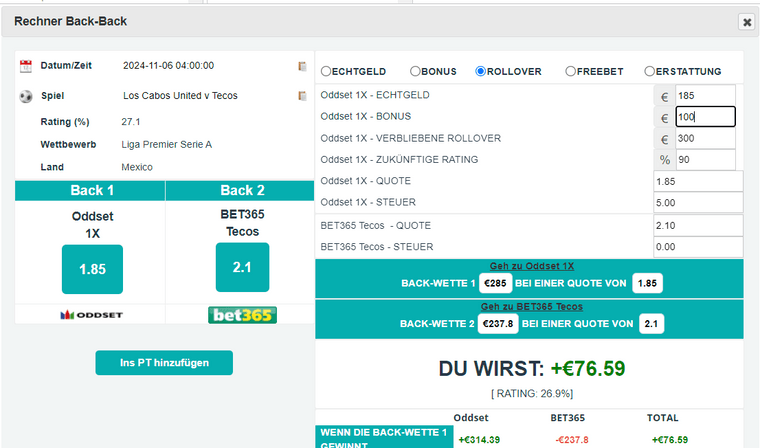Copy the match name with clipboard icon

pyautogui.click(x=302, y=96)
